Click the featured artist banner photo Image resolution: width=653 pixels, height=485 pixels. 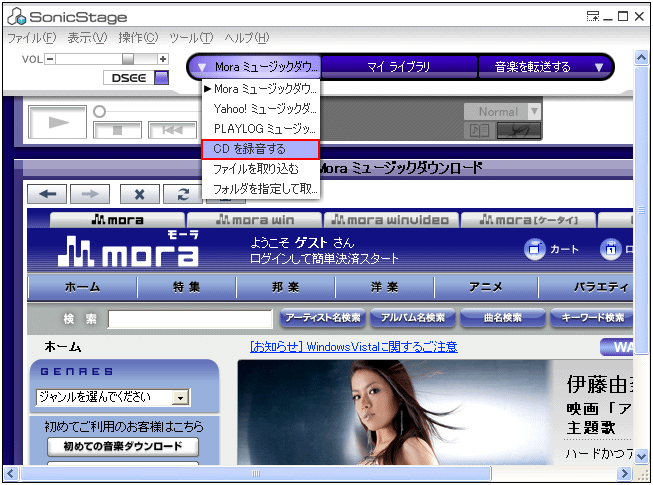[x=394, y=412]
